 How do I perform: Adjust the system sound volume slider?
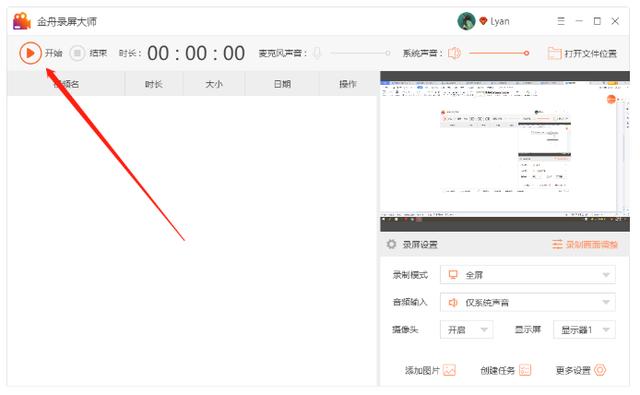499,53
